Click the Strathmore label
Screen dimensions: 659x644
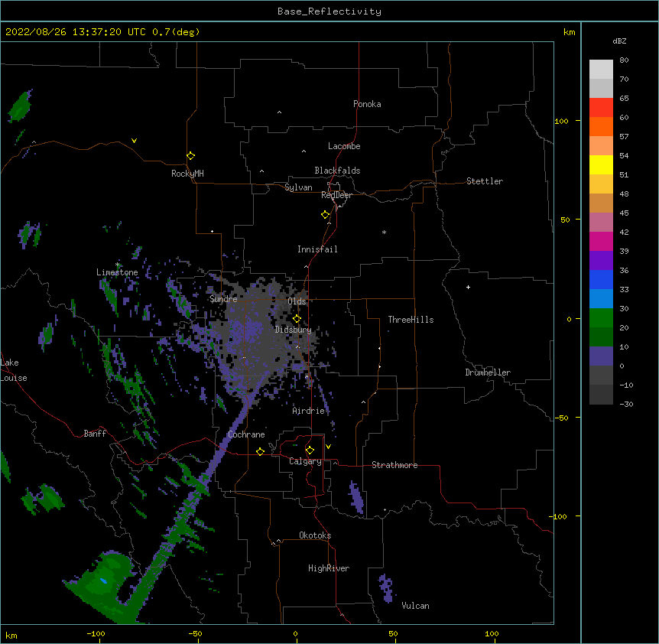pyautogui.click(x=394, y=465)
